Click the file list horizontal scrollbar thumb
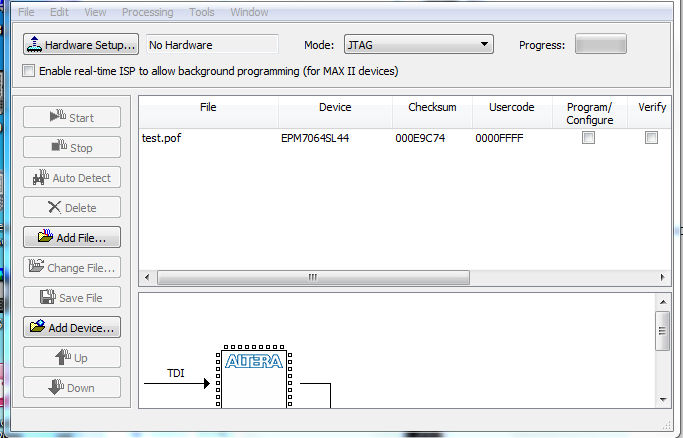The height and width of the screenshot is (438, 683). (x=313, y=277)
